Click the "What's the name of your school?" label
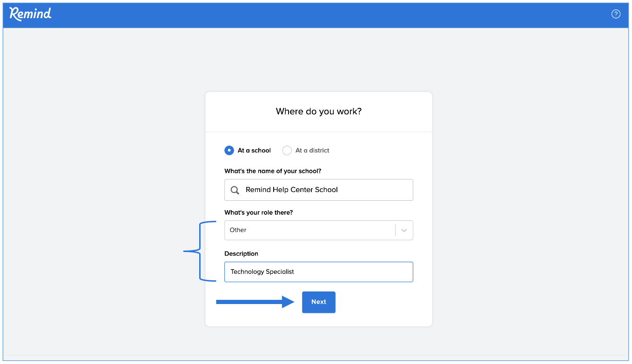Screen dimensions: 632x364 point(273,171)
